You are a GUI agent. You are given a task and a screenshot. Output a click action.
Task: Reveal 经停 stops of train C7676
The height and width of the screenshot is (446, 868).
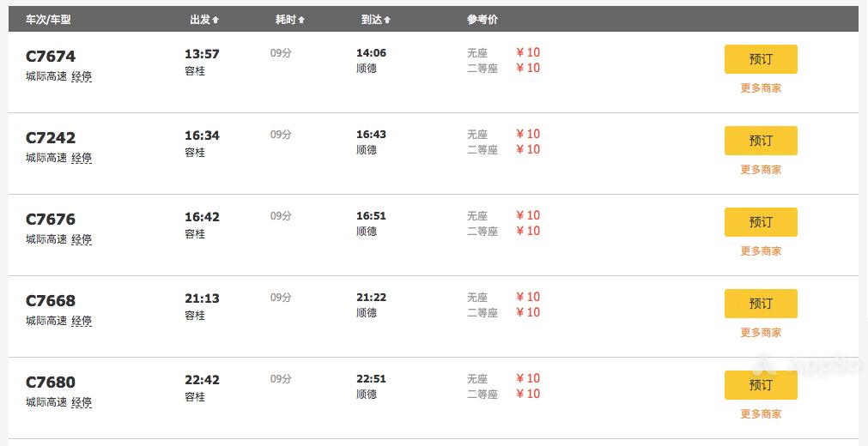(x=82, y=239)
